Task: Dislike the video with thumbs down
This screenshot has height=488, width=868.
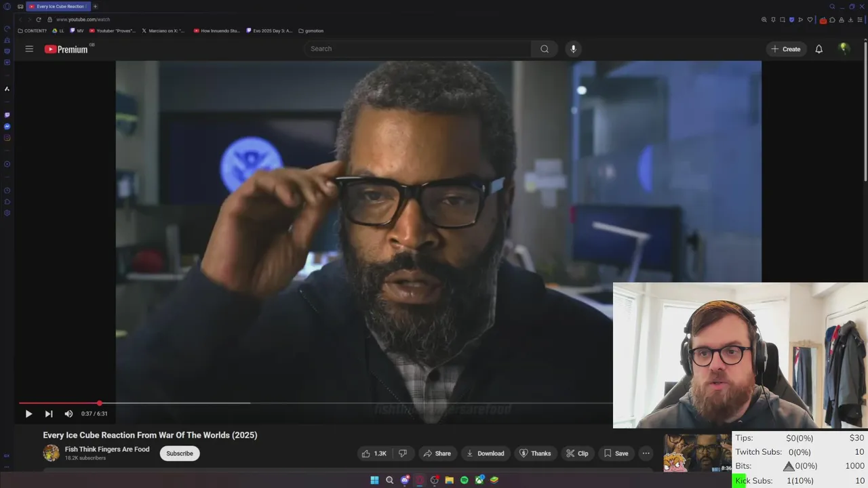Action: click(x=402, y=453)
